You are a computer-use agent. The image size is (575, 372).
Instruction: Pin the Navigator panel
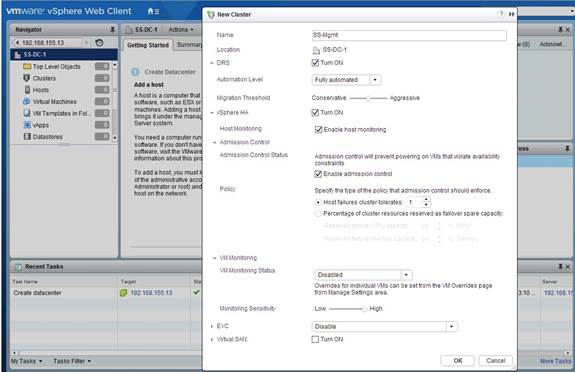(x=112, y=29)
